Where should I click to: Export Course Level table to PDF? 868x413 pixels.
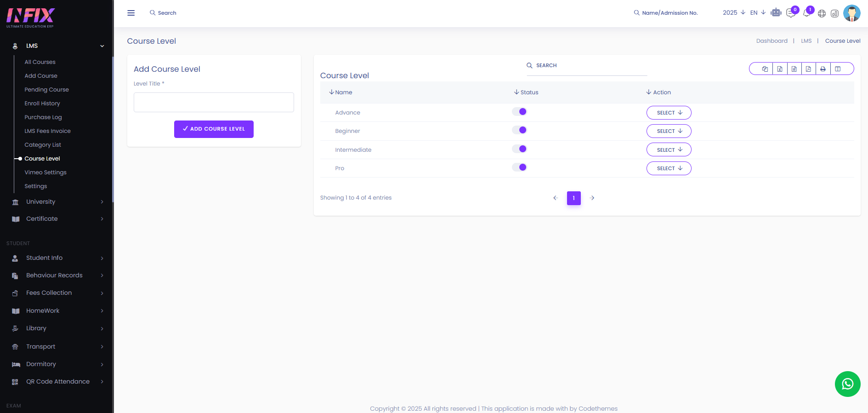pyautogui.click(x=808, y=69)
